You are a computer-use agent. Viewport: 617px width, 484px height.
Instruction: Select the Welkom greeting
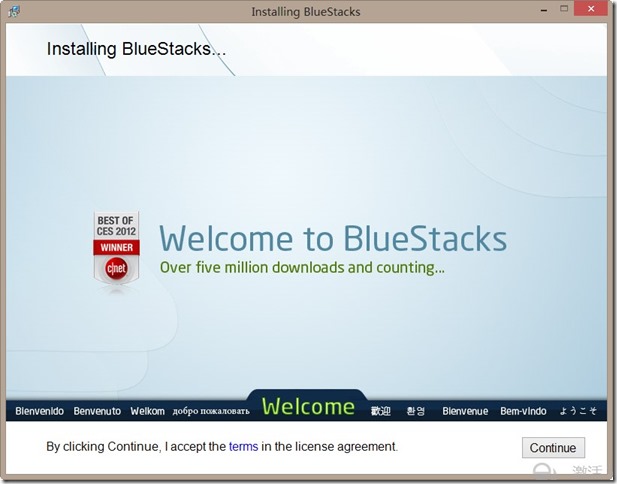[x=148, y=411]
